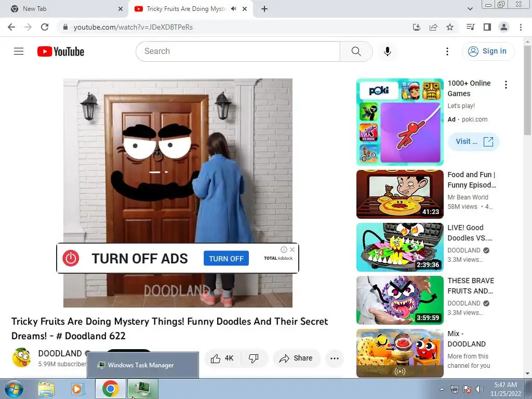Open the Chrome three-dot menu

tap(521, 27)
